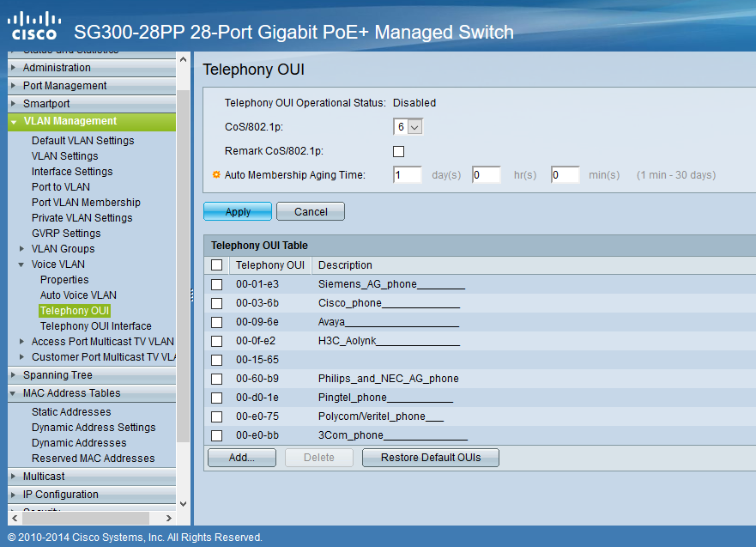This screenshot has width=756, height=547.
Task: Check the 00-15-65 row checkbox
Action: pyautogui.click(x=217, y=360)
